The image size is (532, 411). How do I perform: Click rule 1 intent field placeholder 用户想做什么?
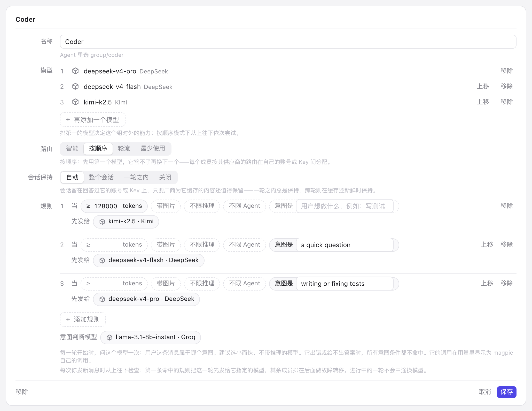(345, 206)
